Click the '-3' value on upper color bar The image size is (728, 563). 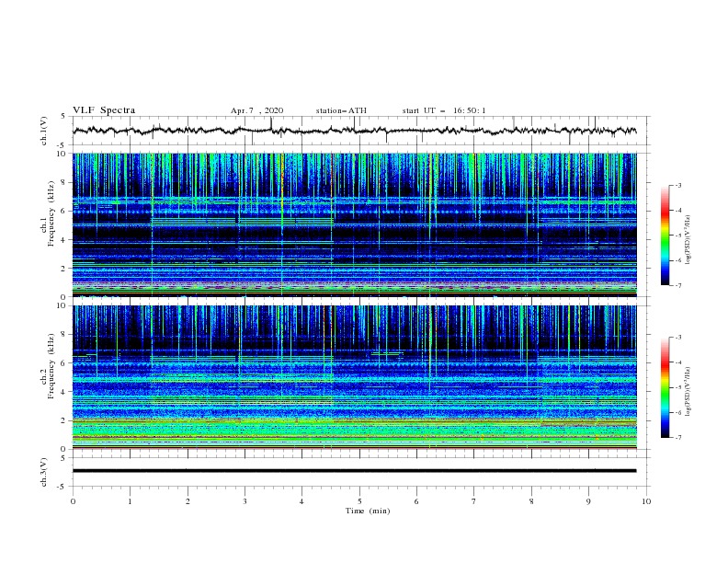click(678, 185)
